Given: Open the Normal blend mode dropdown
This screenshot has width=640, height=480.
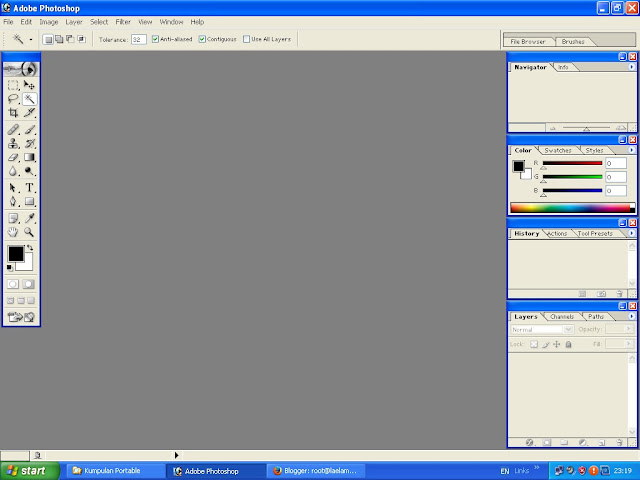Looking at the screenshot, I should click(x=542, y=329).
